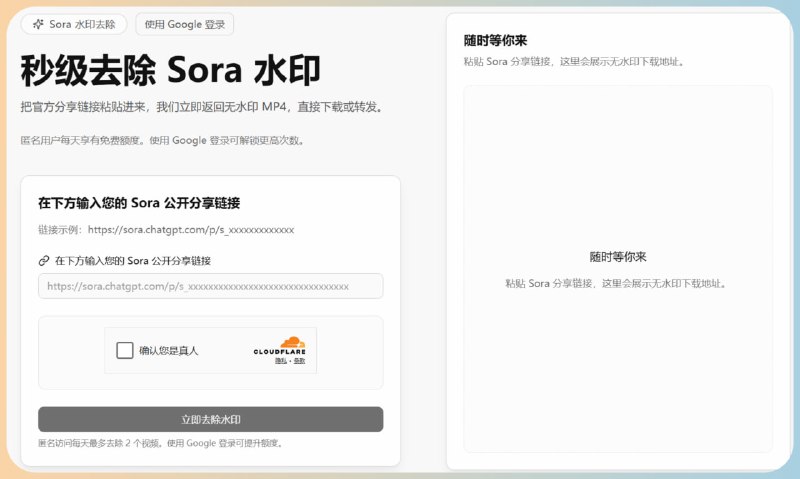Image resolution: width=800 pixels, height=479 pixels.
Task: Click the sparkle icon beside Sora 水印去除
Action: coord(38,24)
